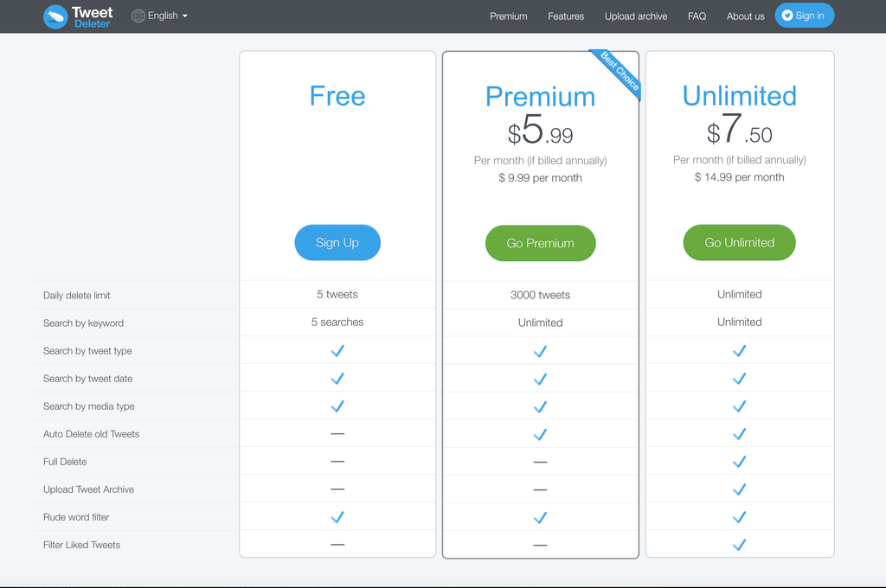Open the About us link

[745, 16]
